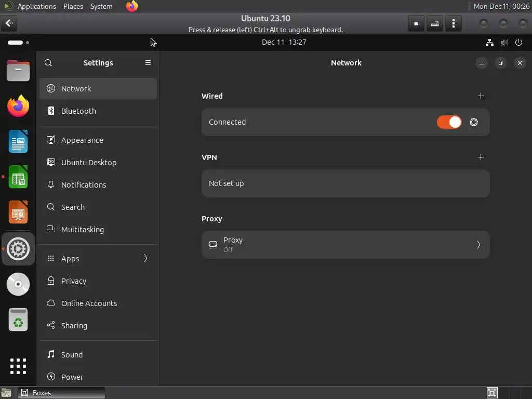Screen dimensions: 532x399
Task: Open Search settings panel
Action: (x=98, y=207)
